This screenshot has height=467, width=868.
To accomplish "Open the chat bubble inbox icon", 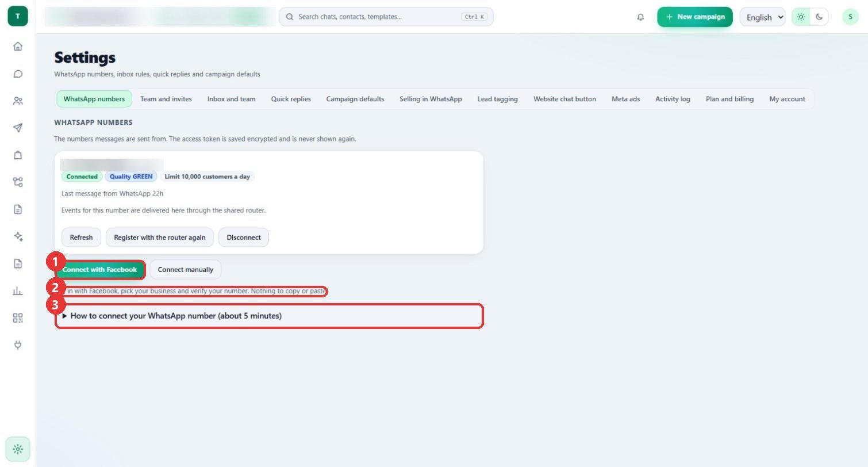I will (18, 74).
